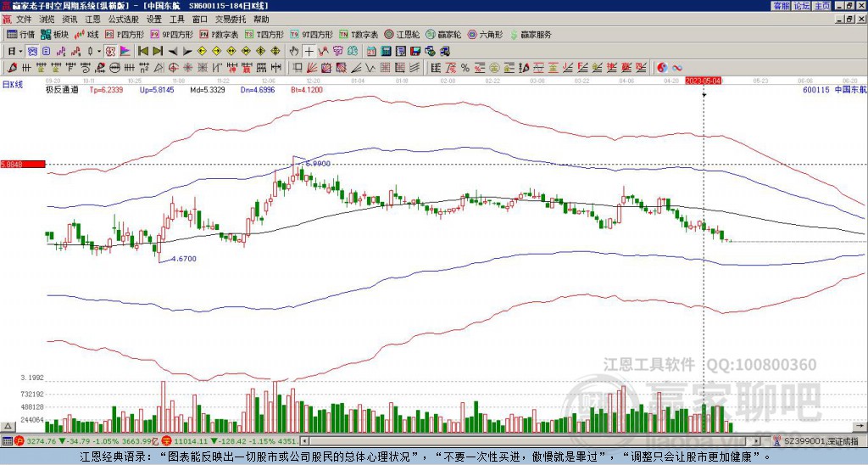Image resolution: width=868 pixels, height=465 pixels.
Task: Toggle the 权 rights-adjustment button
Action: (x=110, y=52)
